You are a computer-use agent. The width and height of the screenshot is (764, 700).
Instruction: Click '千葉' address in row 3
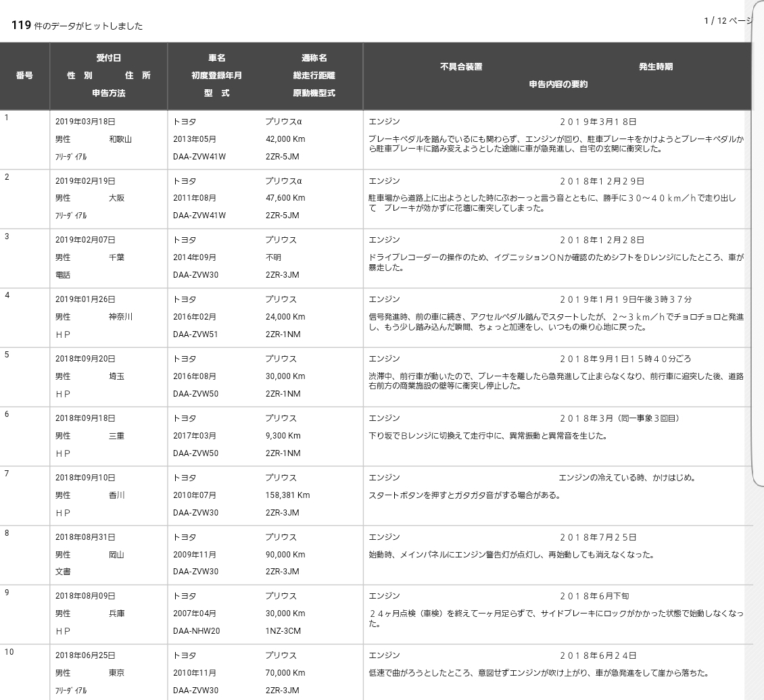click(x=116, y=257)
